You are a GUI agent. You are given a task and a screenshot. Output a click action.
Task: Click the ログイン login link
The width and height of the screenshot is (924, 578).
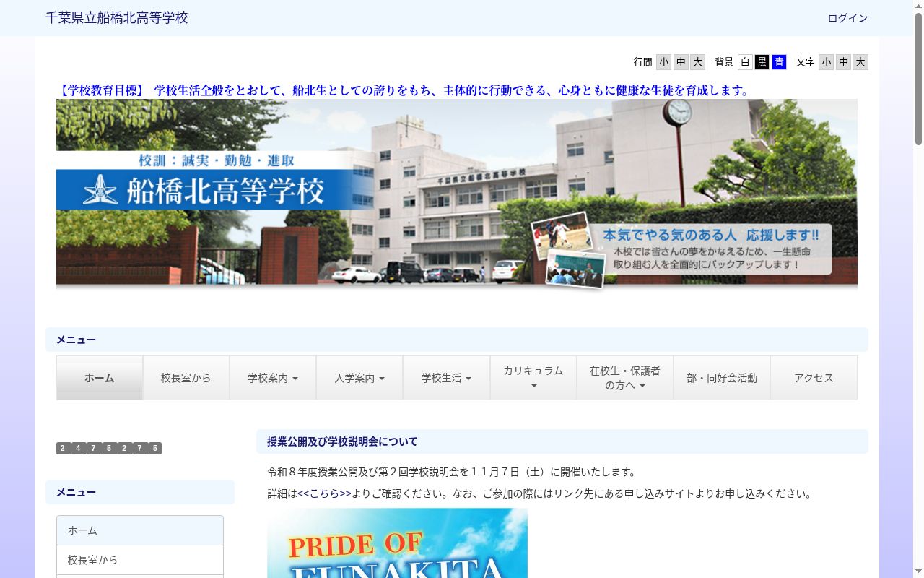tap(847, 18)
